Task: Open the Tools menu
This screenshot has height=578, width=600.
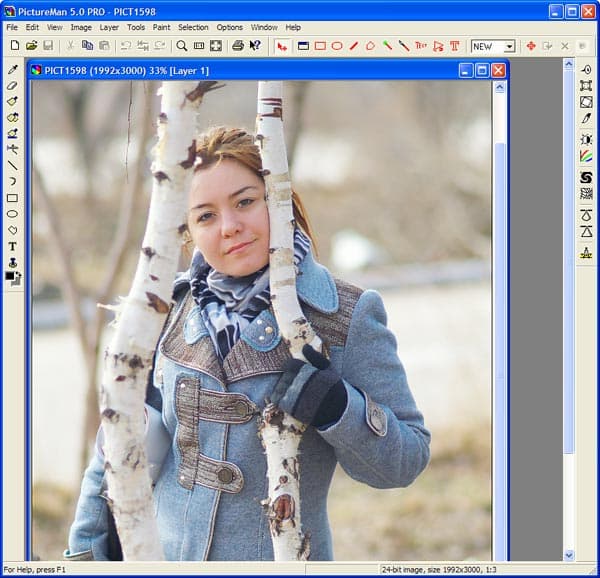Action: pyautogui.click(x=136, y=28)
